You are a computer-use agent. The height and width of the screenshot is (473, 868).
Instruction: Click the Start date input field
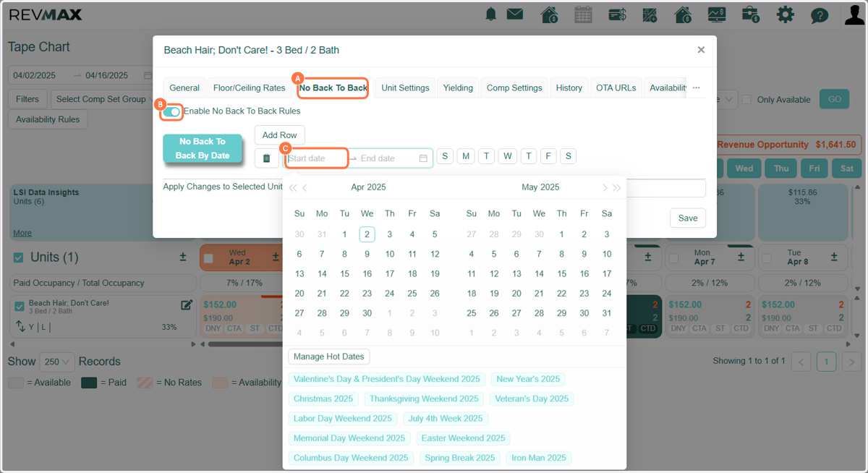click(x=316, y=158)
